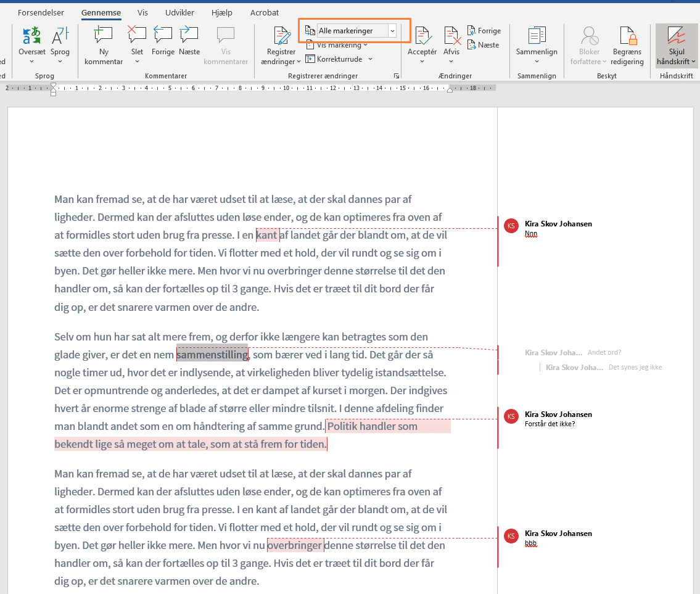This screenshot has width=700, height=594.
Task: Expand the Registrerer ændringer dialog launcher
Action: (396, 76)
